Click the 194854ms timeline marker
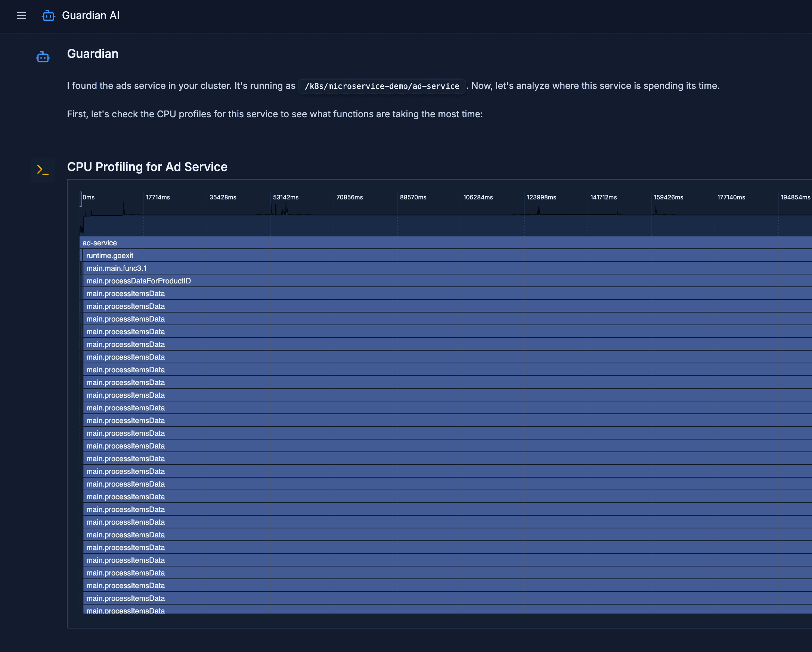 click(796, 197)
